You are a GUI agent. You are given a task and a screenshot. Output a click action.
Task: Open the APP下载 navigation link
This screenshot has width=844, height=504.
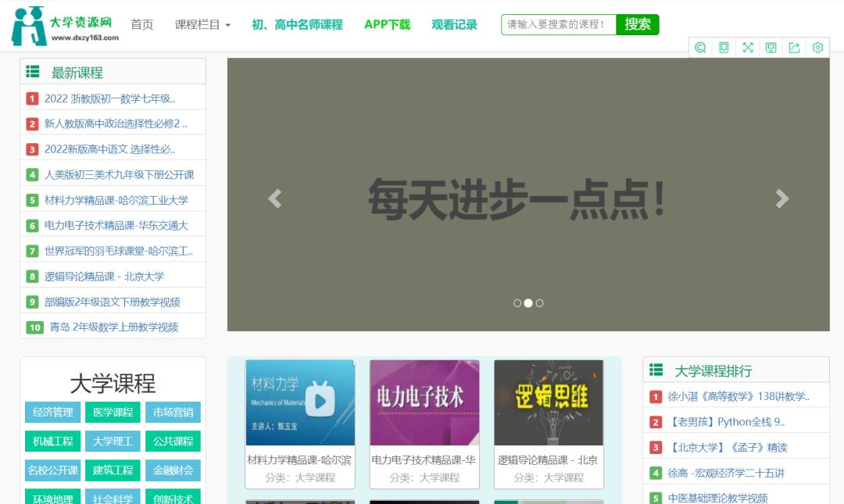[x=387, y=25]
